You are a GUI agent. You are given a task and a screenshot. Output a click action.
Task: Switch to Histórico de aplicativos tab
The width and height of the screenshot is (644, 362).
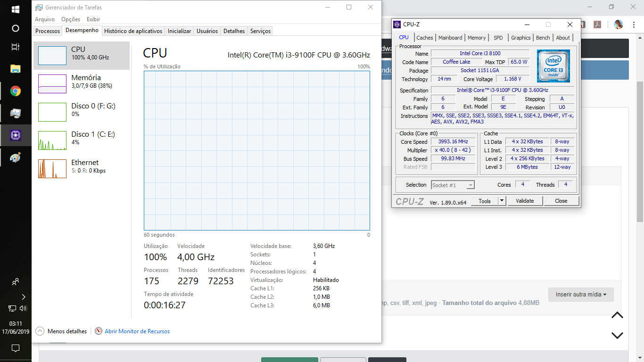pos(133,31)
